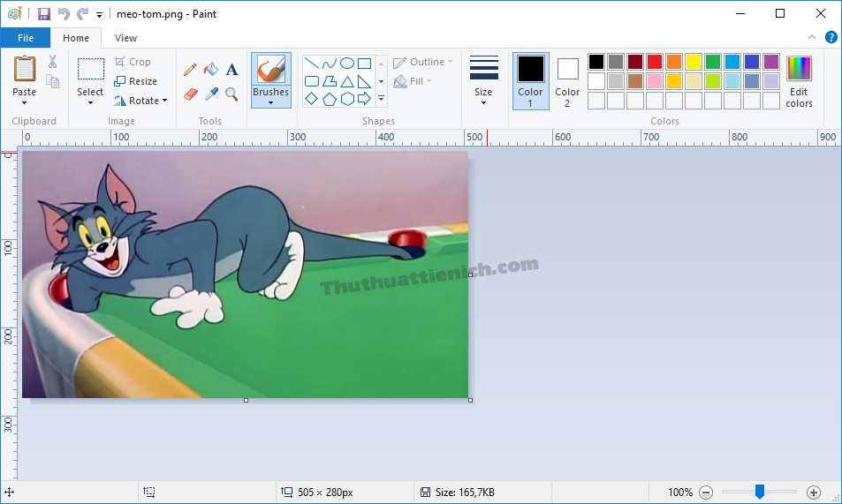Switch to the View tab

click(x=125, y=38)
